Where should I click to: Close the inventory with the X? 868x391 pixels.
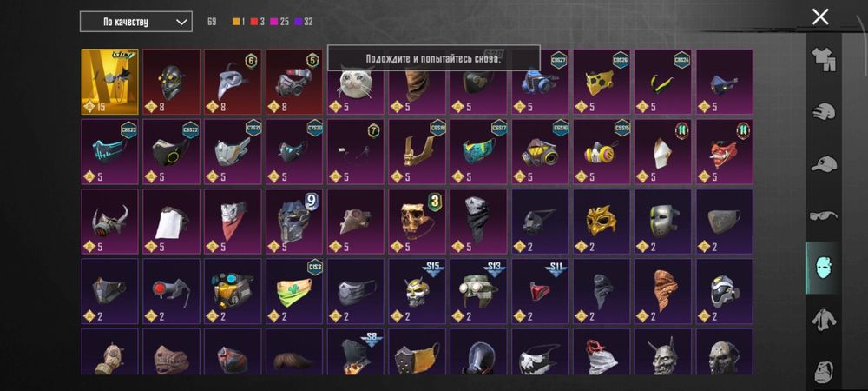coord(820,17)
